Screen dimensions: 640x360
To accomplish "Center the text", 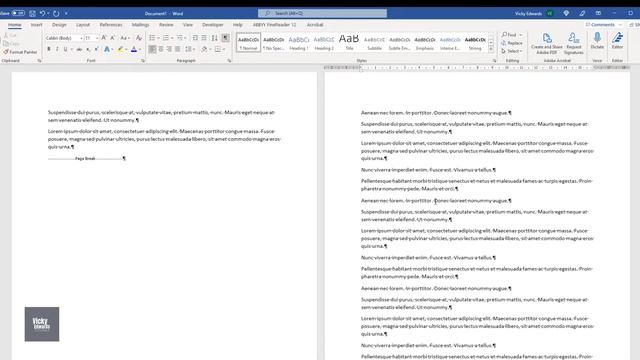I will pos(161,49).
